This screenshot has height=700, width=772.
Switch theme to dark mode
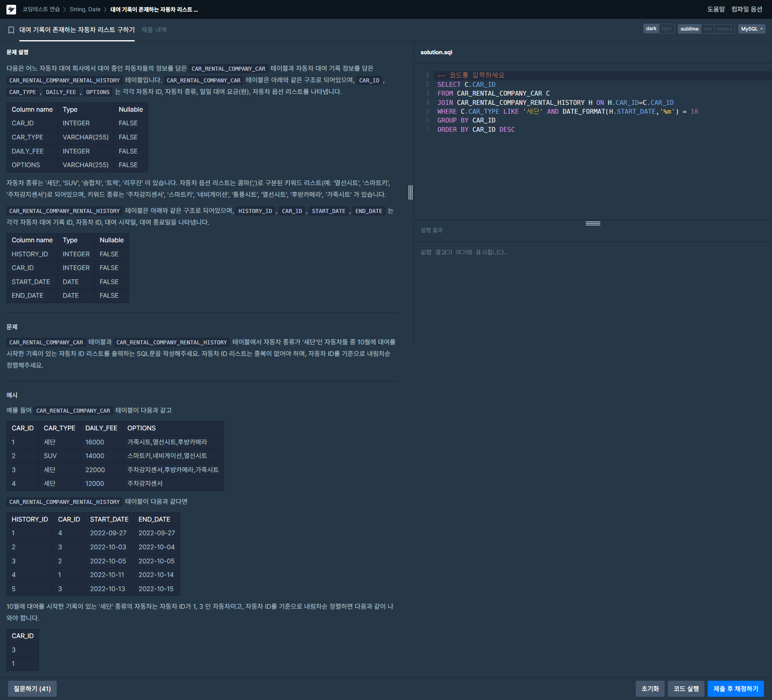click(651, 29)
